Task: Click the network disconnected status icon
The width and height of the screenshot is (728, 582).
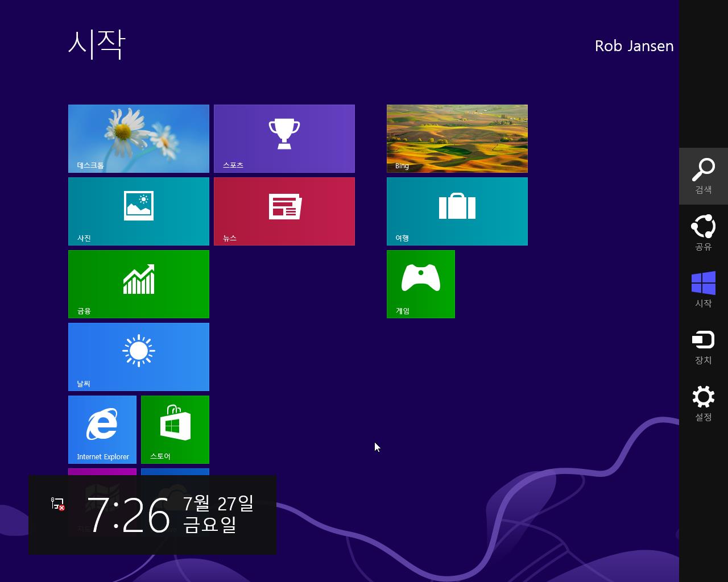Action: coord(58,504)
